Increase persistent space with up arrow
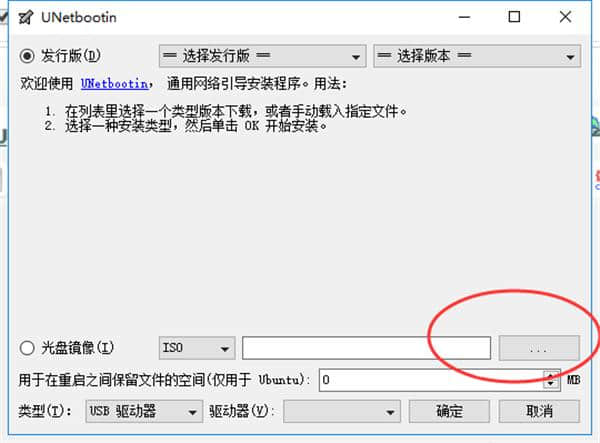The width and height of the screenshot is (600, 443). 551,375
